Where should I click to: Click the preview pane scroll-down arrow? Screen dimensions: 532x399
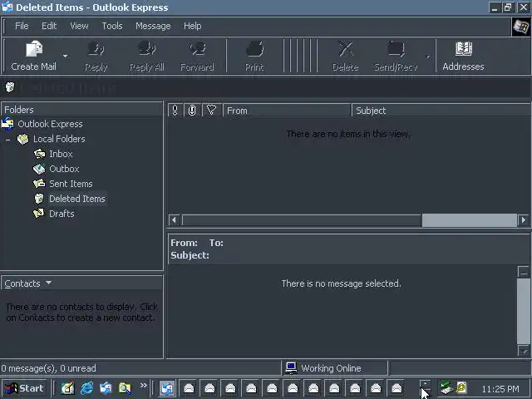(524, 351)
